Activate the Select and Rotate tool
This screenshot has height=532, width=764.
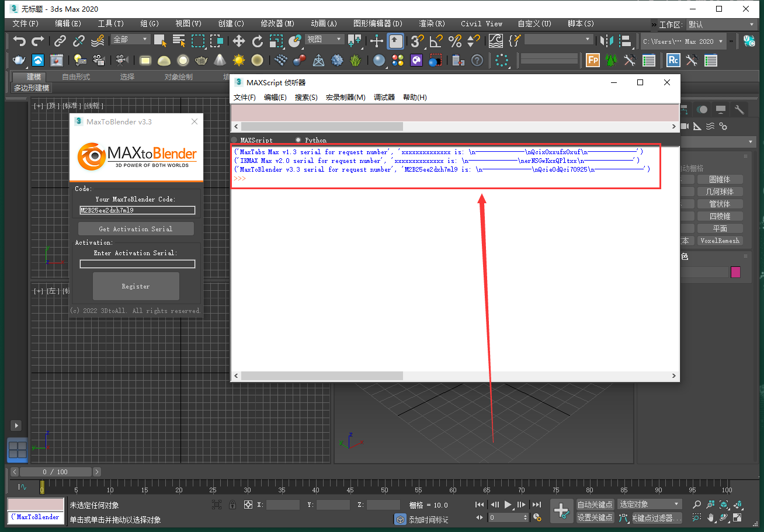258,41
